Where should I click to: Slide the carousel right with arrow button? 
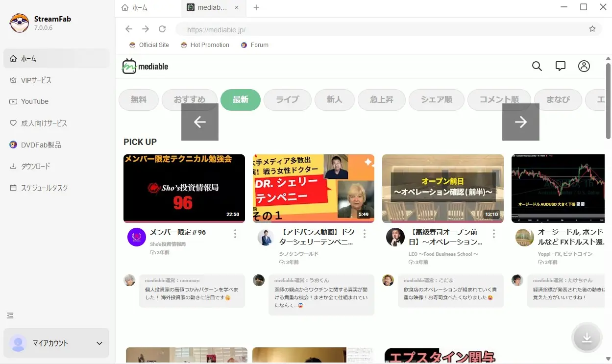click(521, 122)
